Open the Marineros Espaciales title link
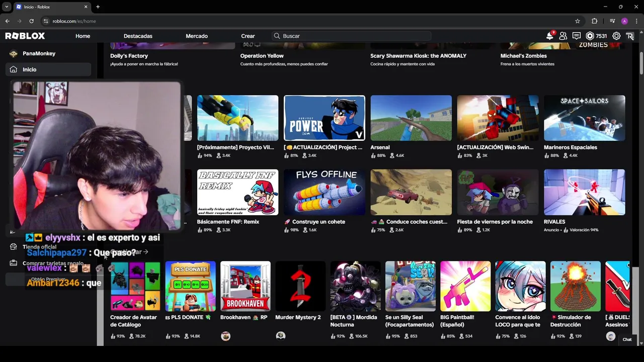This screenshot has width=644, height=362. coord(570,147)
